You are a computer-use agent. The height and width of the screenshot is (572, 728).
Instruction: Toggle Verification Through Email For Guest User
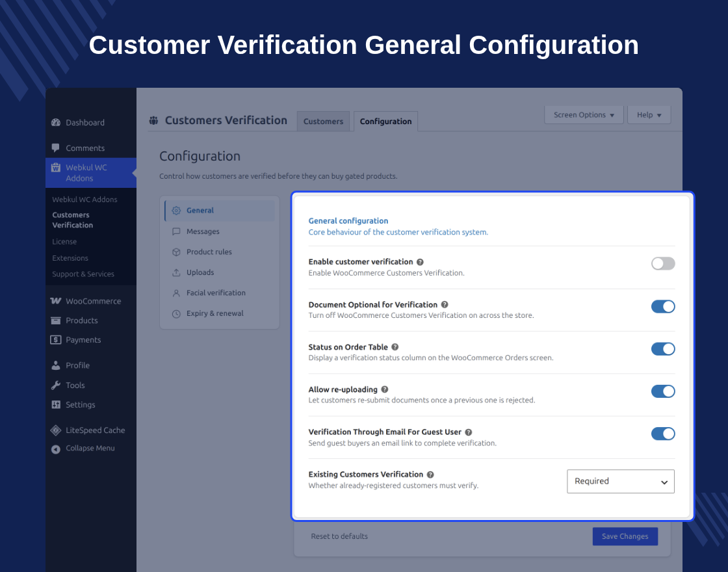(x=663, y=434)
